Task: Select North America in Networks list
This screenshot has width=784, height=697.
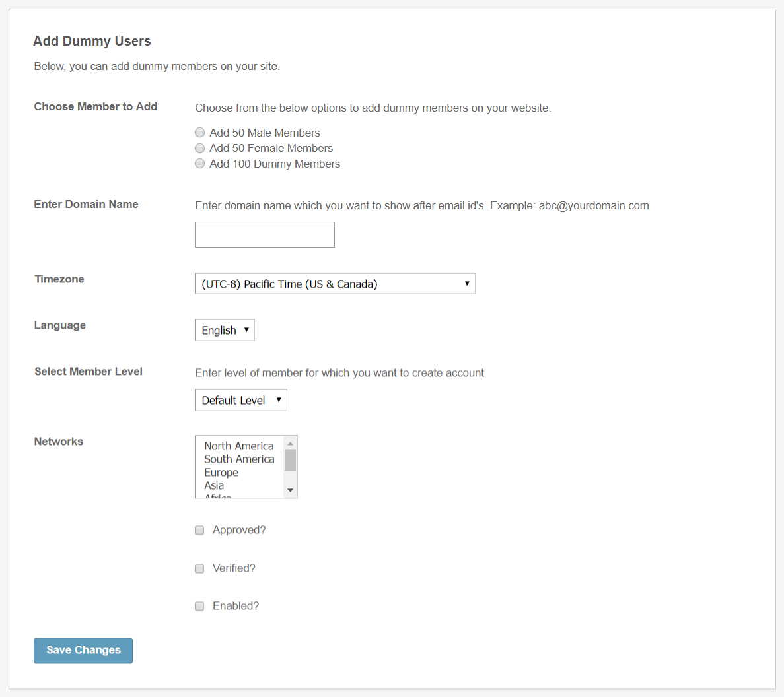Action: tap(238, 446)
